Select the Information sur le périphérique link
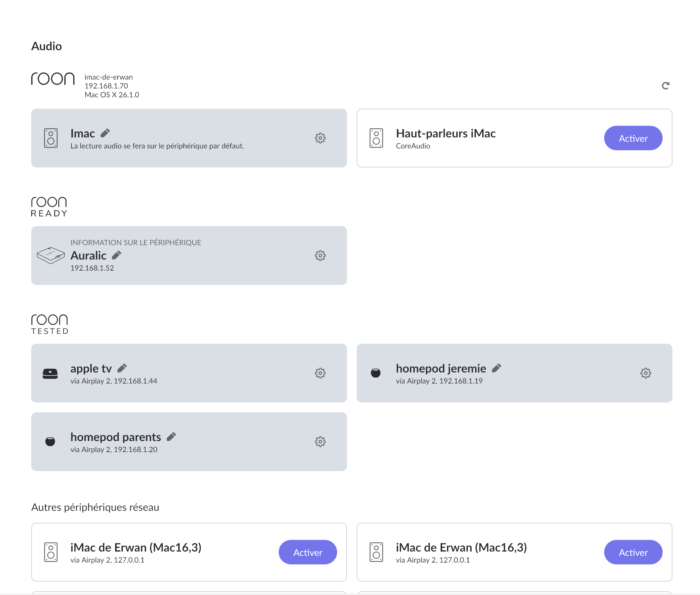 point(136,242)
